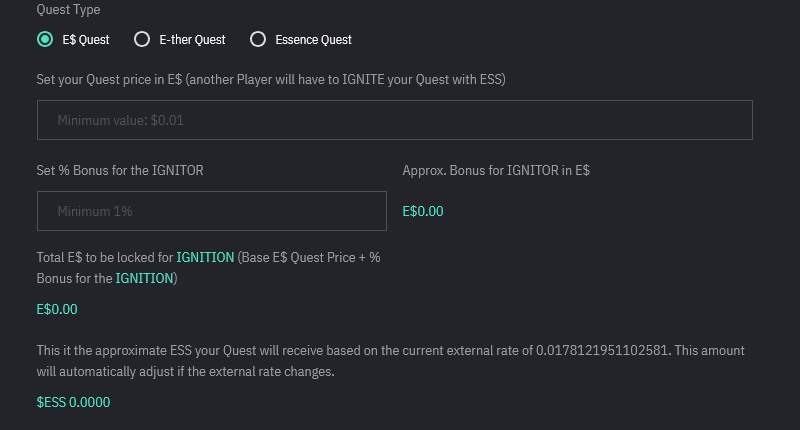Click the 'E-ther Quest' label text

[192, 40]
